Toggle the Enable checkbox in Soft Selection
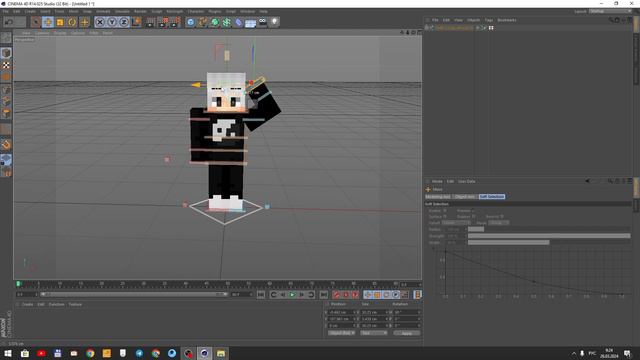Image resolution: width=640 pixels, height=360 pixels. [x=445, y=211]
